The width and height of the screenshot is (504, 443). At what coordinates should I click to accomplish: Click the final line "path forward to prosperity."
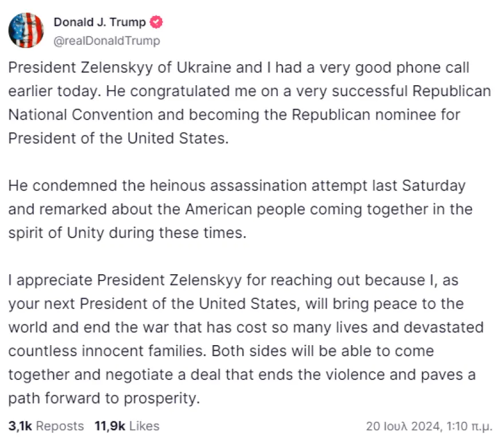point(104,398)
